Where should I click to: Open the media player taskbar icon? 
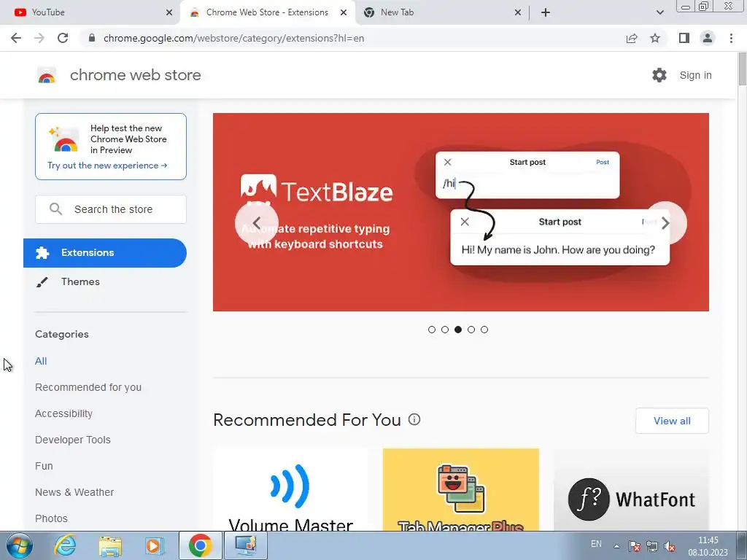154,545
